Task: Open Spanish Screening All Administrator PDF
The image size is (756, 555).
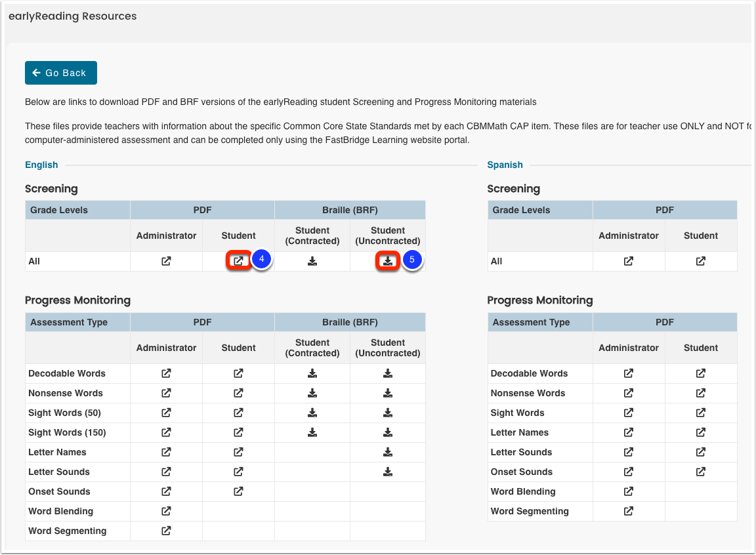Action: pyautogui.click(x=629, y=261)
